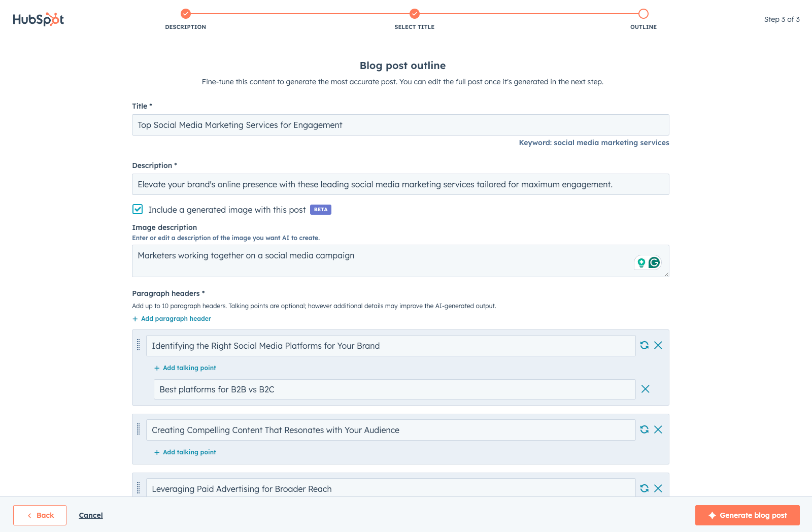Click Generate blog post button
Viewport: 812px width, 532px height.
coord(748,515)
